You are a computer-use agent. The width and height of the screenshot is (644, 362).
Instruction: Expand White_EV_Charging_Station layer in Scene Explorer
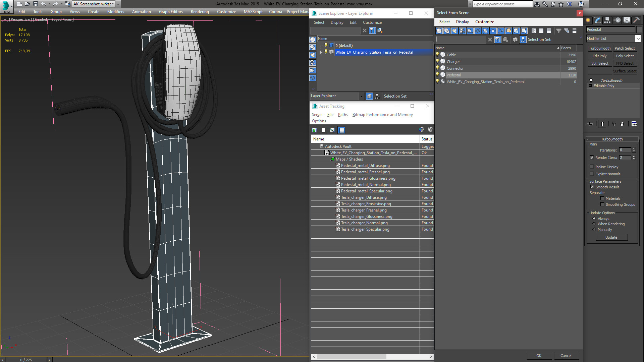(321, 52)
